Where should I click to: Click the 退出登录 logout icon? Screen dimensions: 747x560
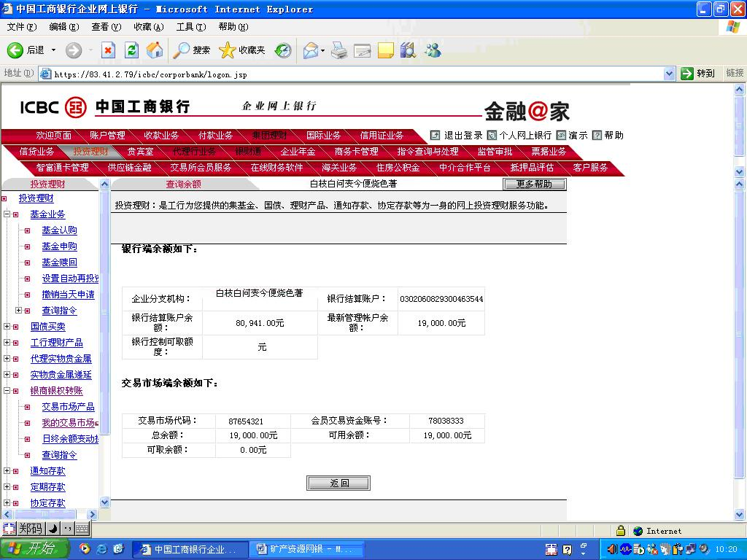click(435, 135)
